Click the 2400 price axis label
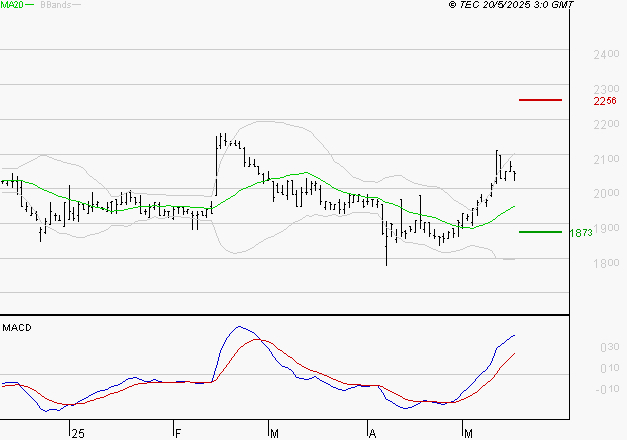This screenshot has height=440, width=627. 606,55
